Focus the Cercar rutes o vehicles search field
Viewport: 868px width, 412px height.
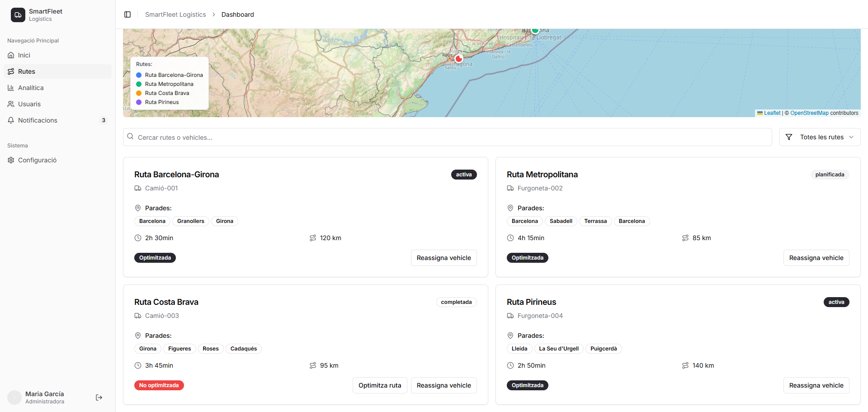(x=447, y=137)
